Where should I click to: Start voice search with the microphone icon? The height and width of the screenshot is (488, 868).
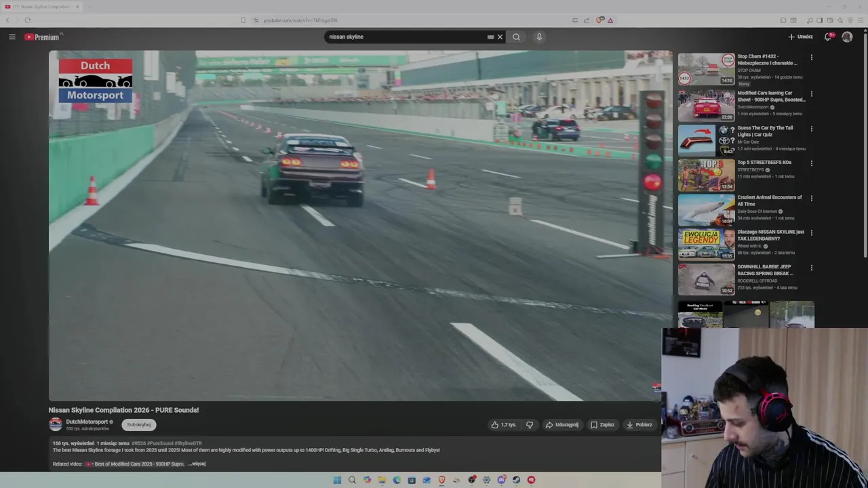coord(539,37)
